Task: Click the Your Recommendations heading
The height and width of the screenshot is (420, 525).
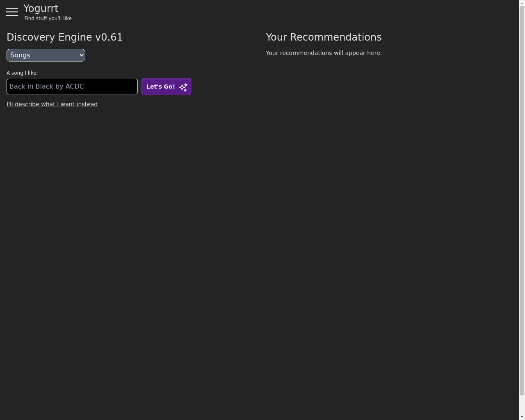Action: coord(324,37)
